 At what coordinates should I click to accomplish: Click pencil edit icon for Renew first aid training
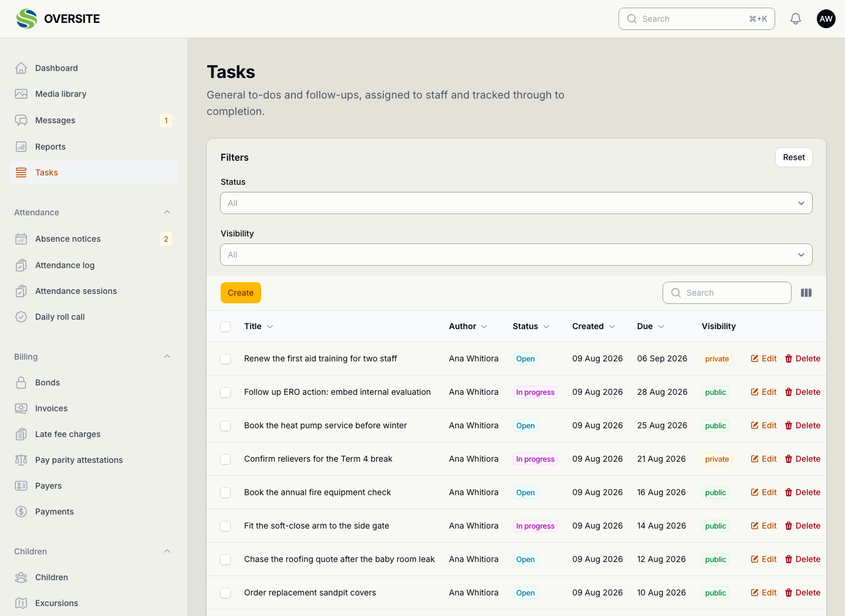(x=755, y=358)
